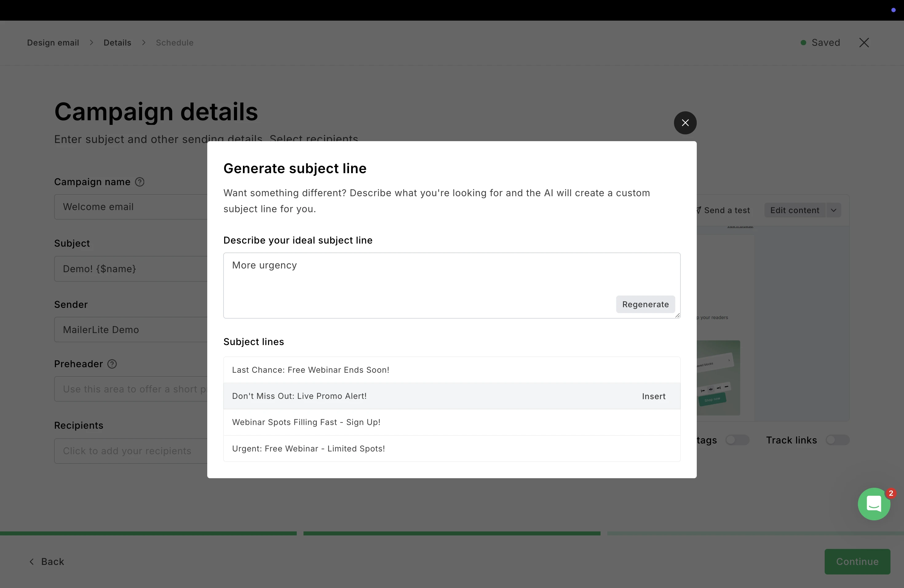Toggle the Track links switch
The width and height of the screenshot is (904, 588).
click(x=837, y=440)
